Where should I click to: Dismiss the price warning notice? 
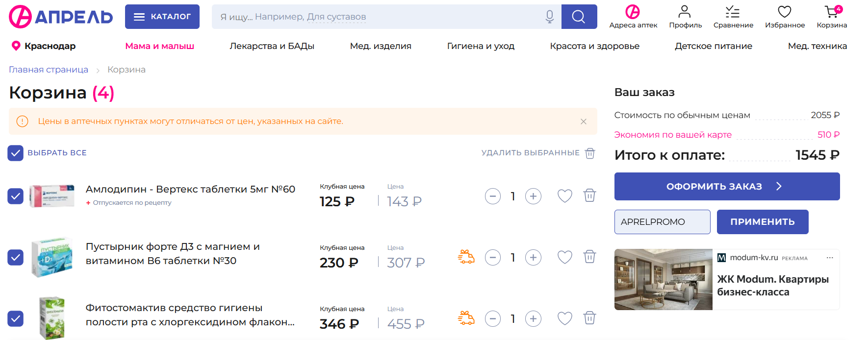584,121
